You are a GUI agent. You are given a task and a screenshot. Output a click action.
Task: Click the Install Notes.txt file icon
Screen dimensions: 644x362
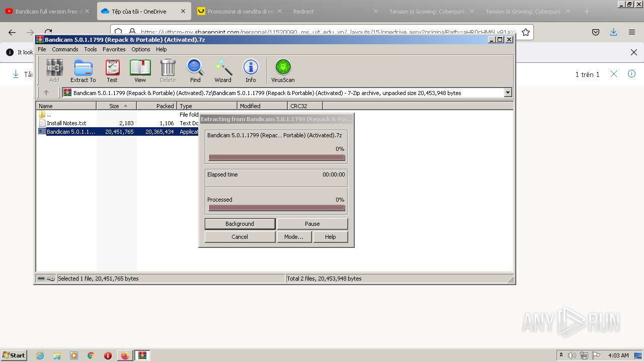click(42, 123)
